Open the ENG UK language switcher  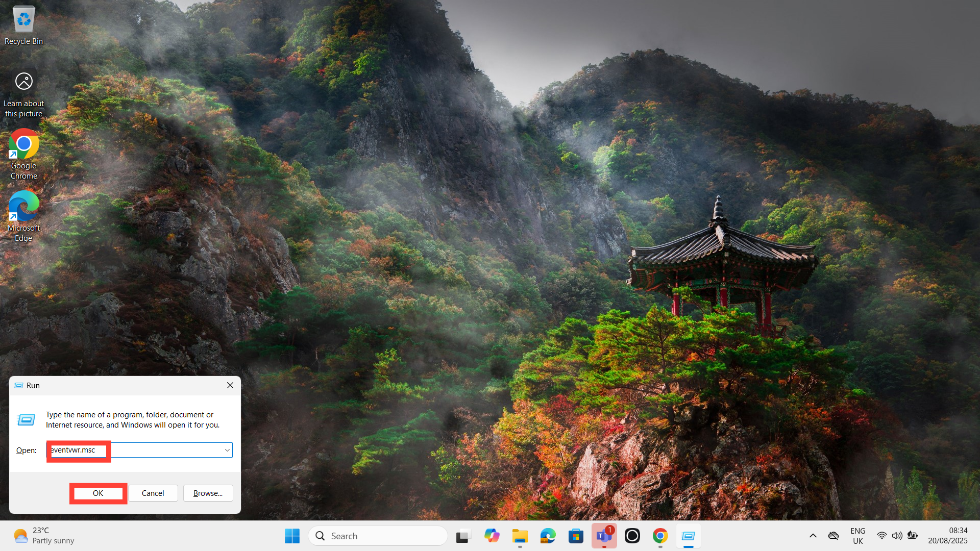tap(857, 536)
